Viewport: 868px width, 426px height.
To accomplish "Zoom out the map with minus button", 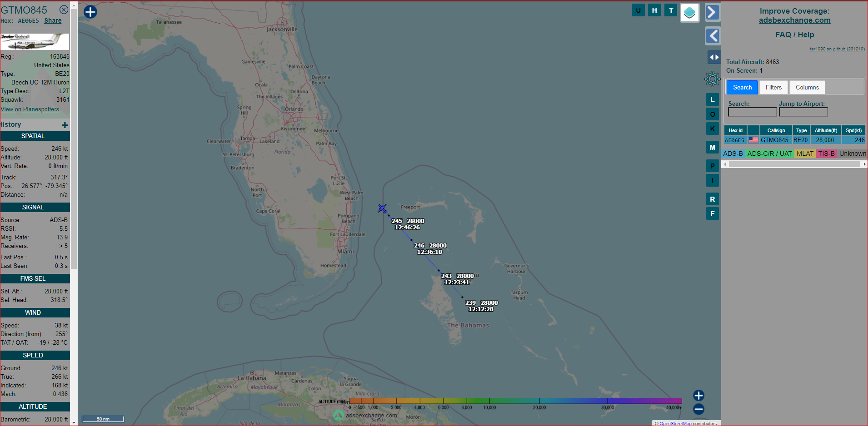I will click(698, 409).
